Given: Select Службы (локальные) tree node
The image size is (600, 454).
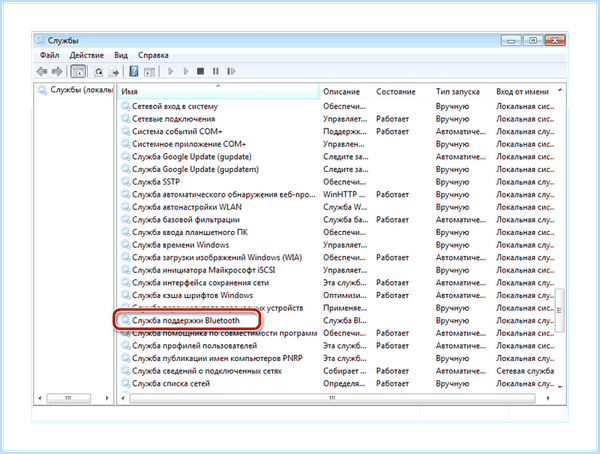Looking at the screenshot, I should pyautogui.click(x=75, y=90).
